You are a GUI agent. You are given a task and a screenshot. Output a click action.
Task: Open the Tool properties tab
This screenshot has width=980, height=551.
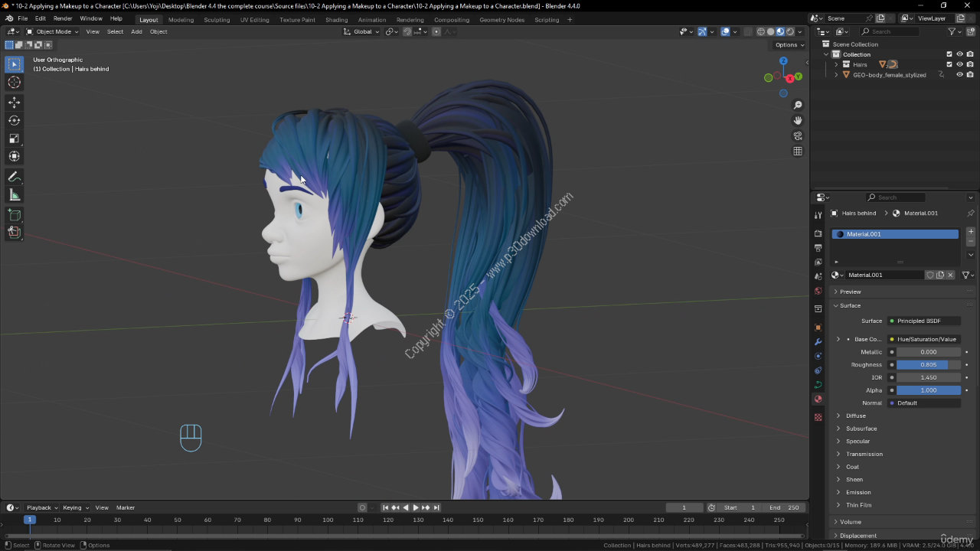pyautogui.click(x=818, y=215)
